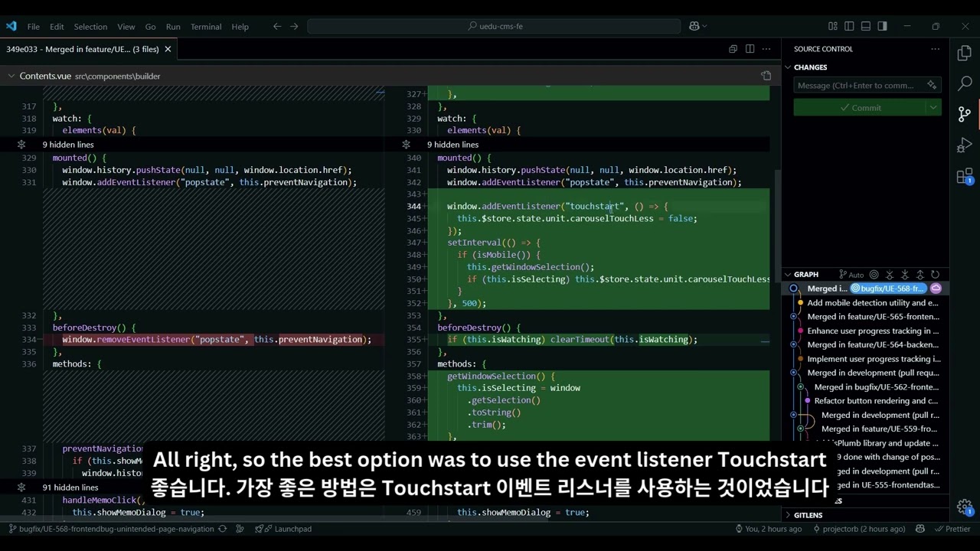Image resolution: width=980 pixels, height=551 pixels.
Task: Push changes in Graph header
Action: [920, 275]
